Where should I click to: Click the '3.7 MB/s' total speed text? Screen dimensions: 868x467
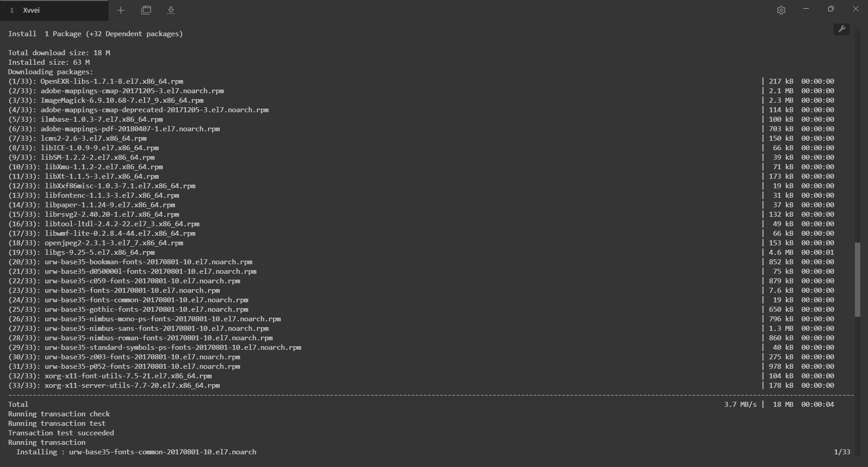click(x=740, y=405)
